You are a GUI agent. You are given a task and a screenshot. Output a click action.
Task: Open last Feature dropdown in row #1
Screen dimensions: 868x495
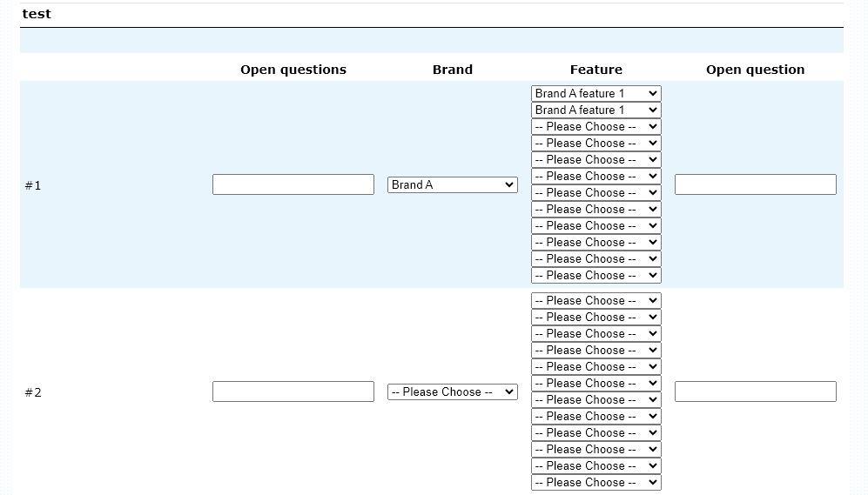coord(595,275)
